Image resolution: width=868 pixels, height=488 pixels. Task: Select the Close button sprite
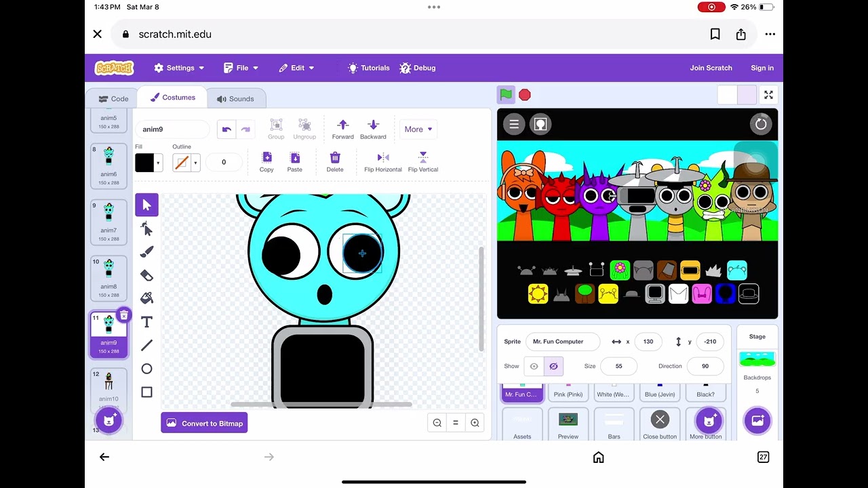[x=660, y=424]
